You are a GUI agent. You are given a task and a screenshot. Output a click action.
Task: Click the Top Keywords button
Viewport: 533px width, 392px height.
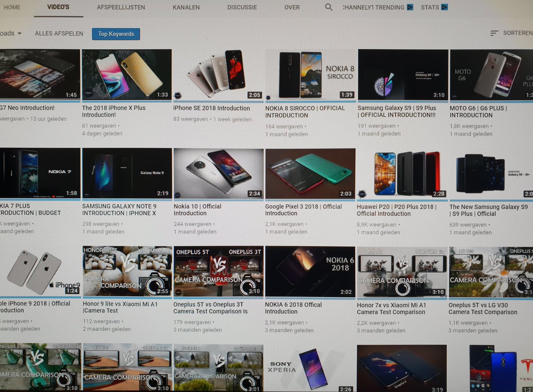pos(116,34)
